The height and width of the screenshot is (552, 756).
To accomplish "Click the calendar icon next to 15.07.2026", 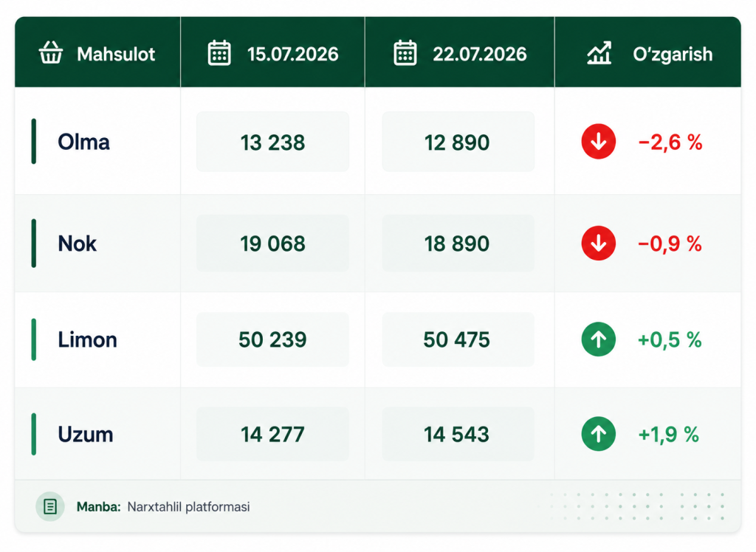I will point(219,52).
